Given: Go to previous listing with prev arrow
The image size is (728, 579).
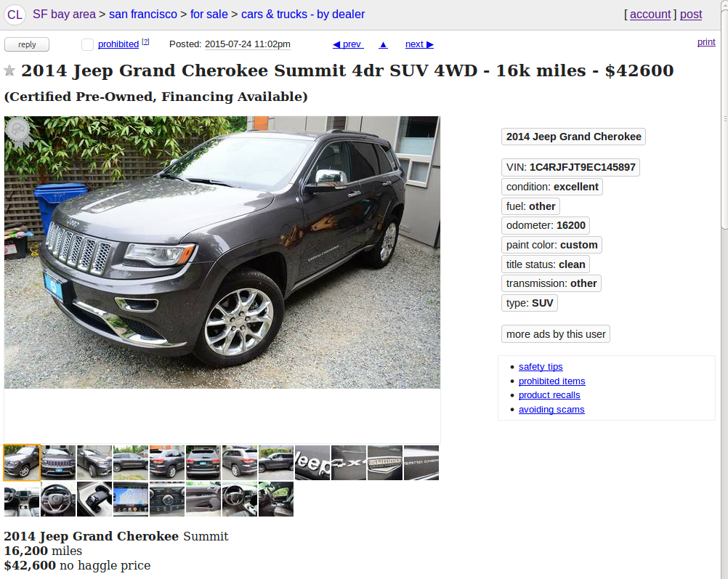Looking at the screenshot, I should point(348,44).
